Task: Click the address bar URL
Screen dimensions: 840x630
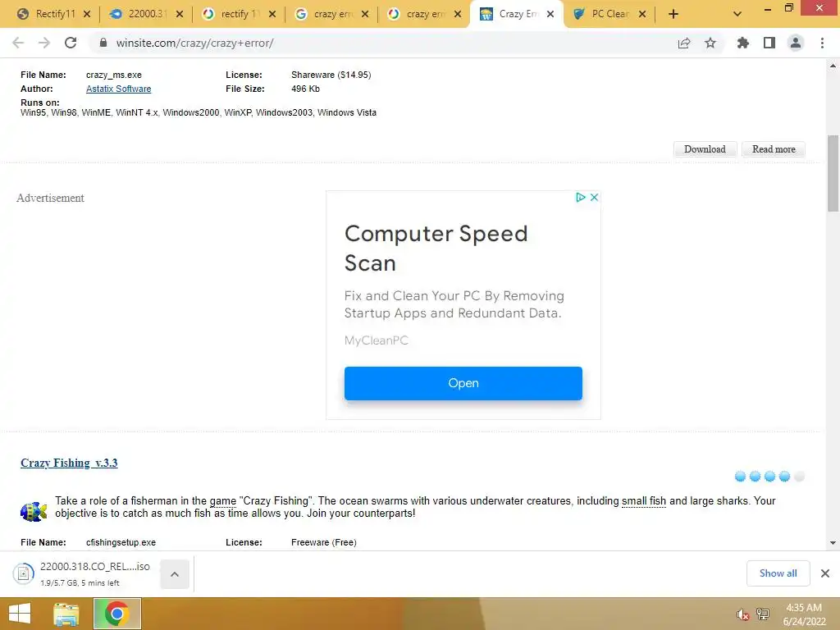Action: click(x=194, y=43)
